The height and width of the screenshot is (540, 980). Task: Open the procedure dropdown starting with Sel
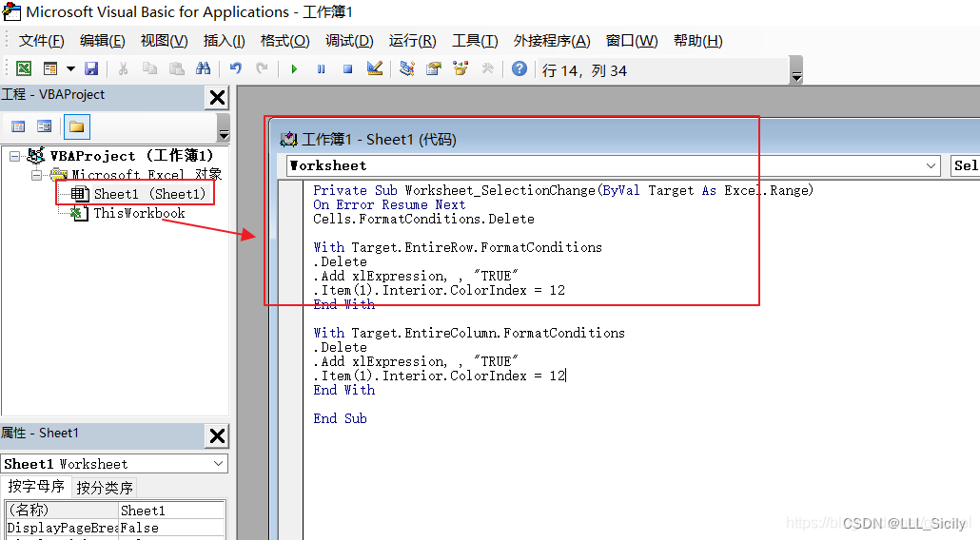tap(965, 166)
